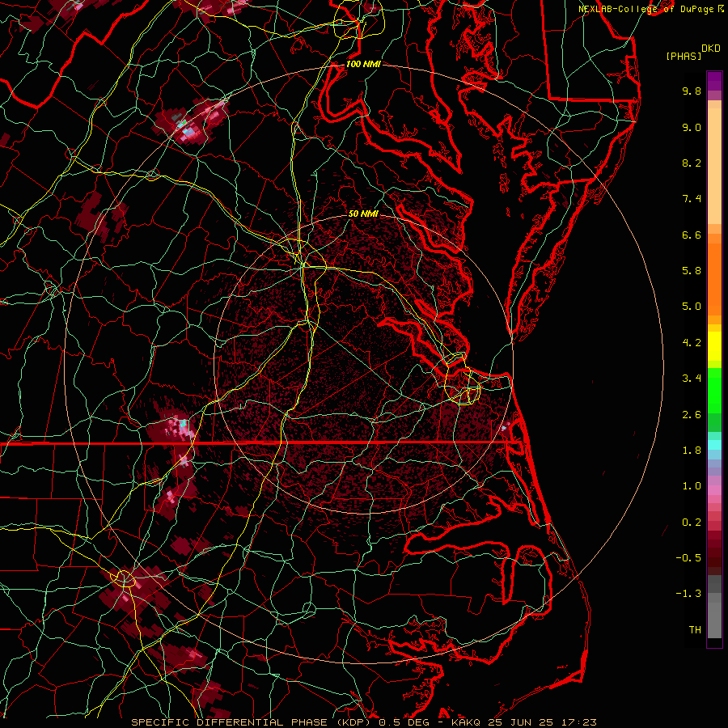Click the 9.0 scale value
The height and width of the screenshot is (728, 728).
[x=692, y=127]
